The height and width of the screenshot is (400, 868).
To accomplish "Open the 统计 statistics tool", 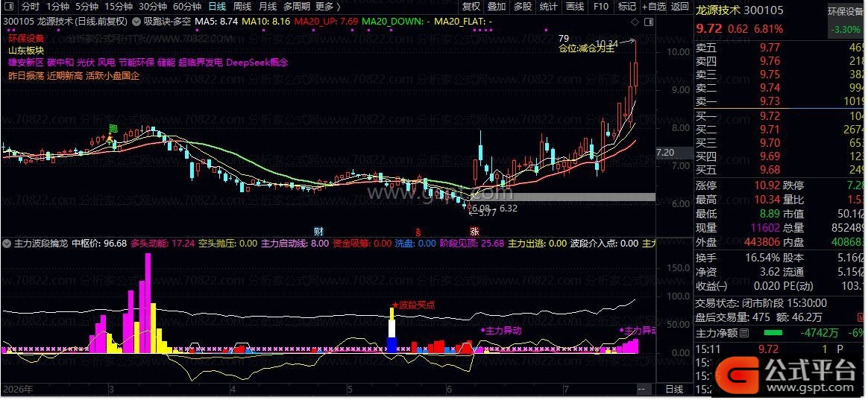I will [549, 7].
